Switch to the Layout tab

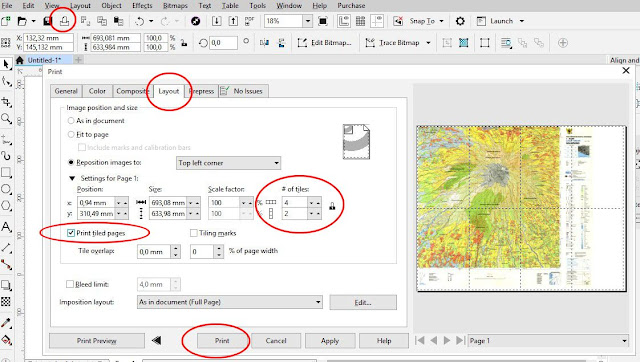click(169, 91)
